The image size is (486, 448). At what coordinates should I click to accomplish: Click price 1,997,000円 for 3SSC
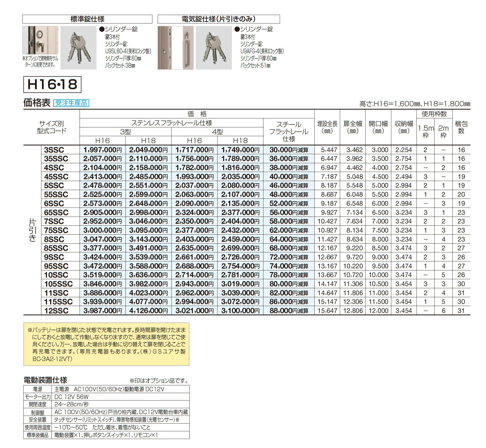click(x=103, y=150)
